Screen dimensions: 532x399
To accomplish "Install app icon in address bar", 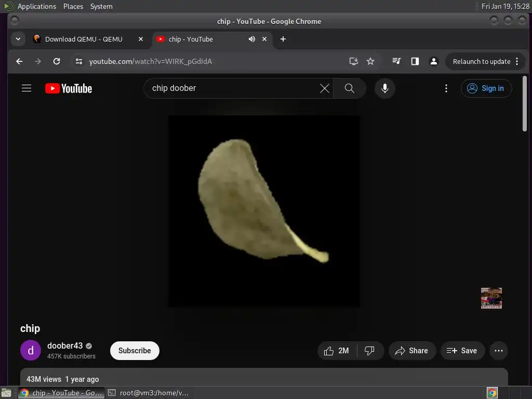I will point(353,61).
